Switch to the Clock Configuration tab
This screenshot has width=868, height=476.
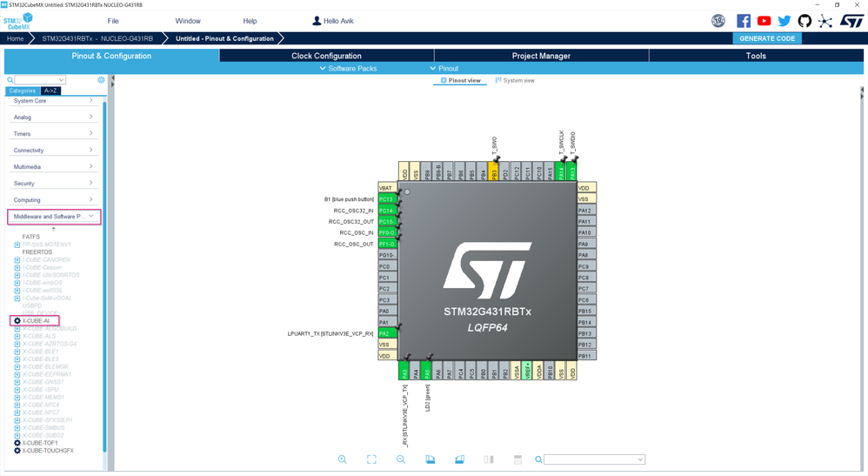[x=327, y=56]
